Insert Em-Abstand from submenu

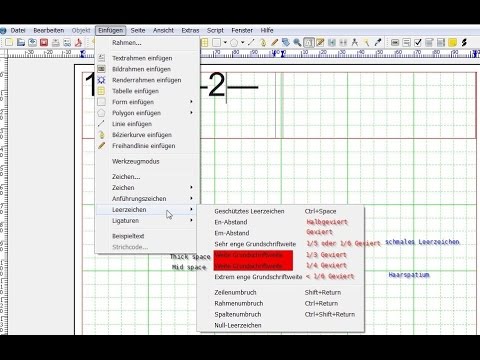point(280,233)
